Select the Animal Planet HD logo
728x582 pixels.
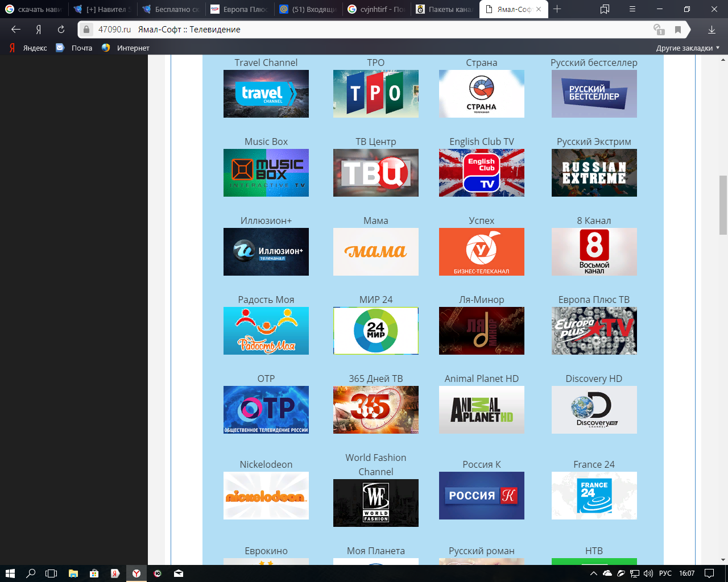(x=482, y=410)
